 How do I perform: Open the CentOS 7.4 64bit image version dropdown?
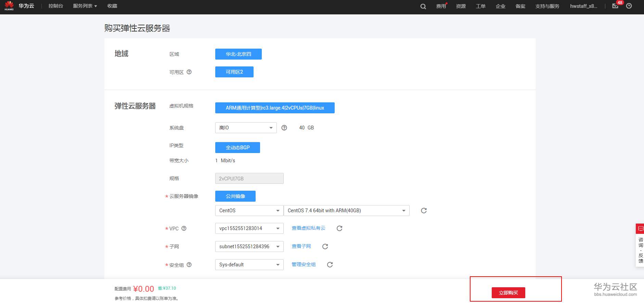click(347, 211)
